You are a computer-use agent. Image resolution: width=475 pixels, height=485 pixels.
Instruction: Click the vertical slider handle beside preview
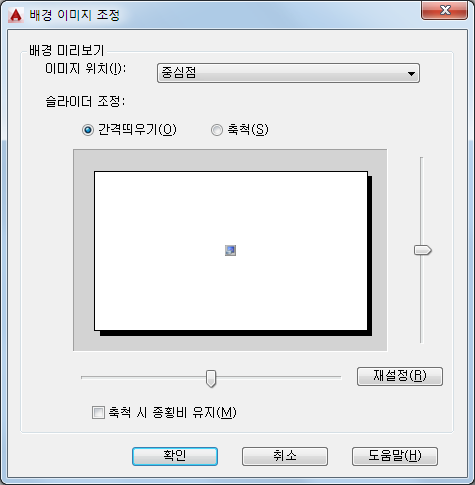(423, 250)
